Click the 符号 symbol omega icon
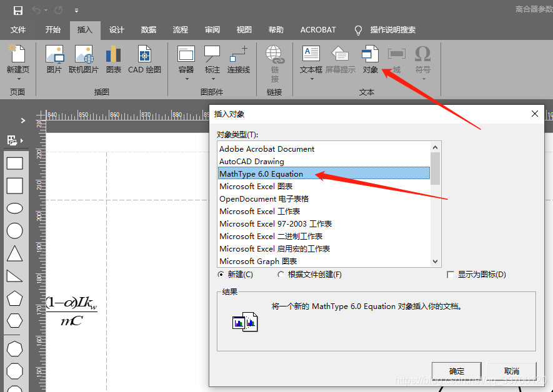Image resolution: width=553 pixels, height=392 pixels. click(x=422, y=54)
